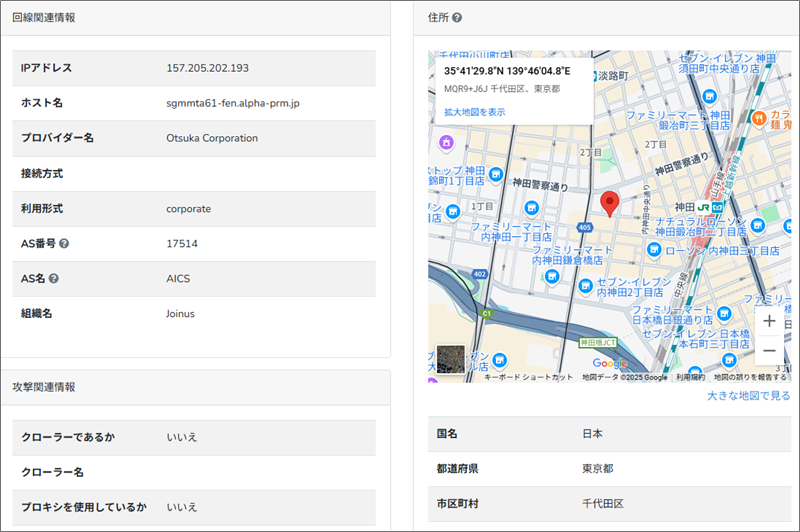Click ローソン 内神田三丁目店 store marker
Screen dimensions: 800x532
click(x=654, y=250)
